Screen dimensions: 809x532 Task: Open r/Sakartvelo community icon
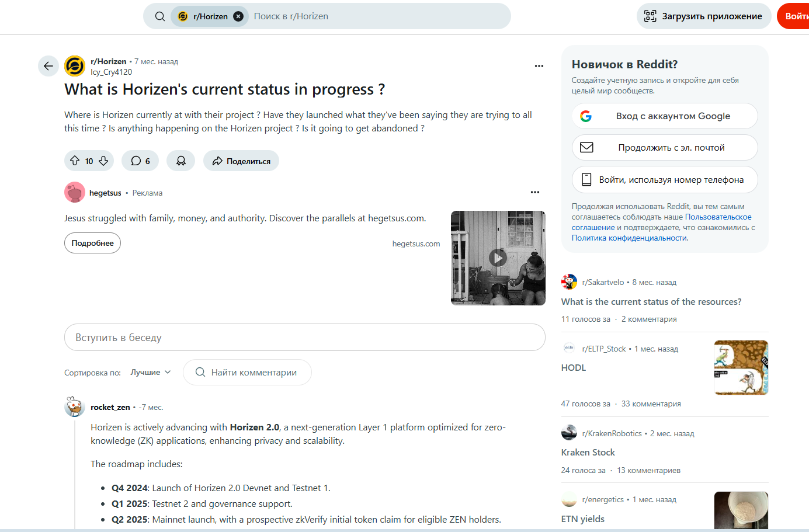coord(569,282)
